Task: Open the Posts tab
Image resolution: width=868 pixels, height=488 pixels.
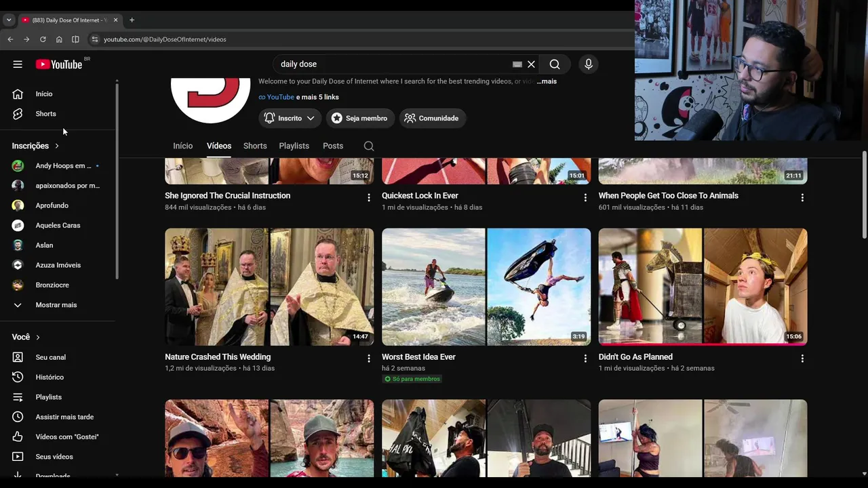Action: click(x=333, y=146)
